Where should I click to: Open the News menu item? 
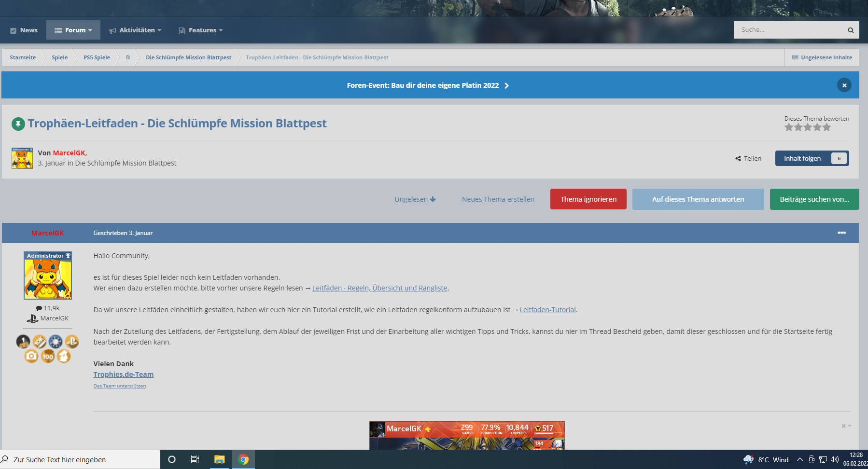24,30
